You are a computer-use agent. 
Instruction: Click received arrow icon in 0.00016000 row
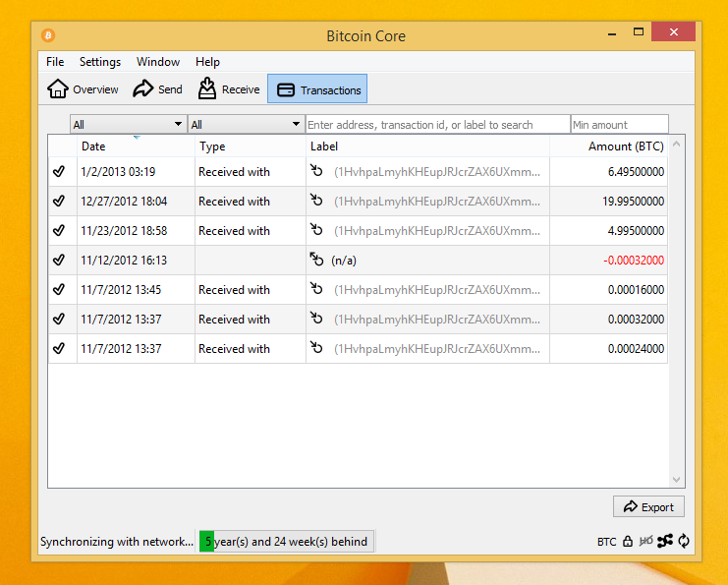[316, 288]
